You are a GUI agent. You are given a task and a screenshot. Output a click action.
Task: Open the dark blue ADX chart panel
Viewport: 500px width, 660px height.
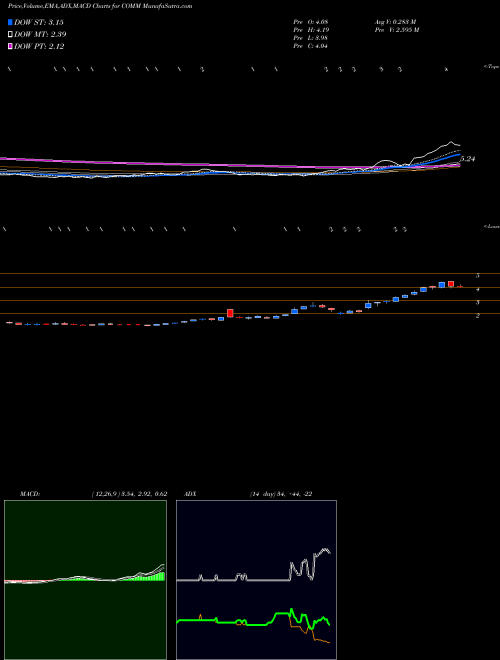click(x=256, y=580)
